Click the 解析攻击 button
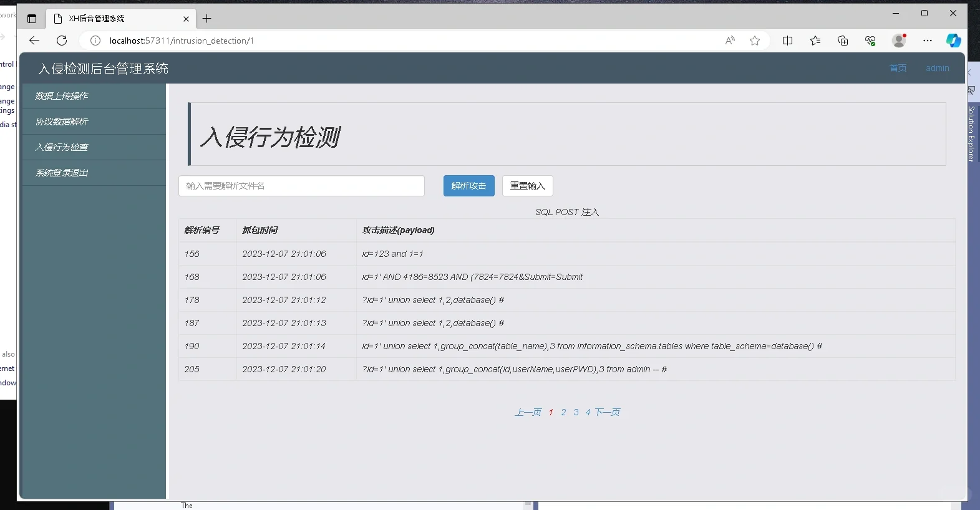The image size is (980, 510). (x=469, y=186)
